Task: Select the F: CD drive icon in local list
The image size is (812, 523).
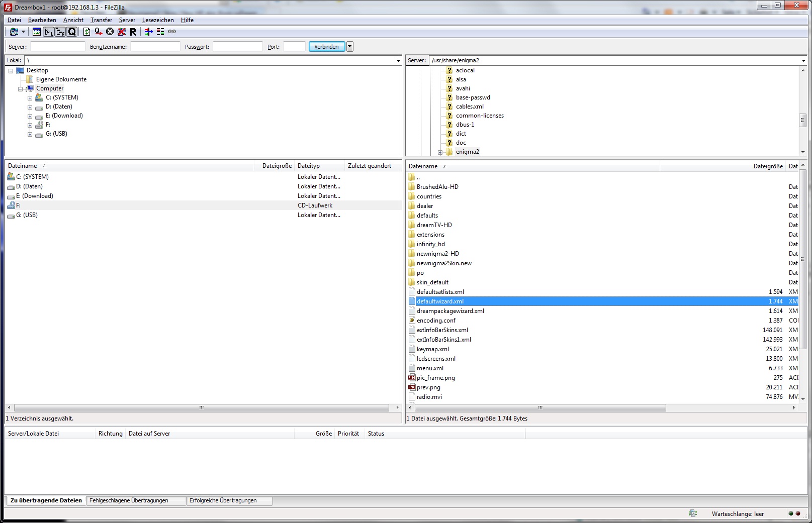Action: pyautogui.click(x=11, y=205)
